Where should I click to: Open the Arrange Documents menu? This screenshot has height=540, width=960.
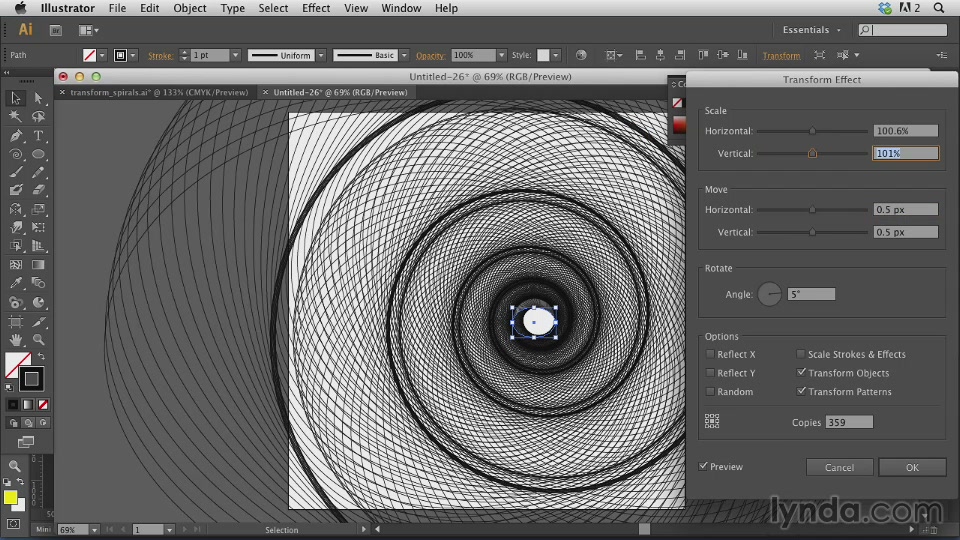[88, 30]
